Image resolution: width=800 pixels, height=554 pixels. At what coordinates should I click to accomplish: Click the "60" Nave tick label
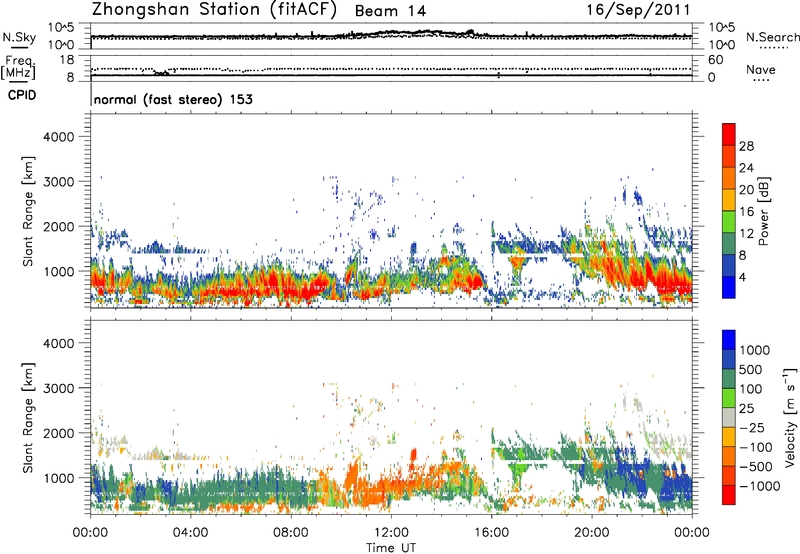tap(715, 60)
